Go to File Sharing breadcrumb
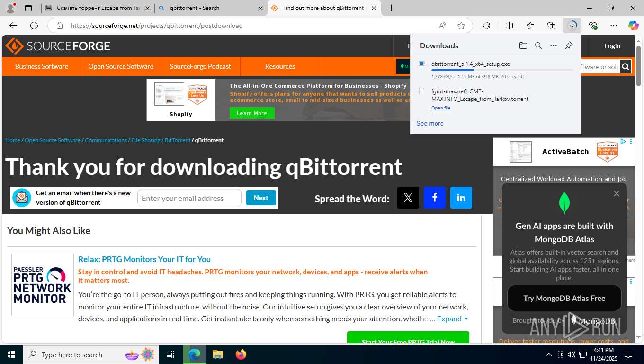This screenshot has height=364, width=644. click(146, 140)
